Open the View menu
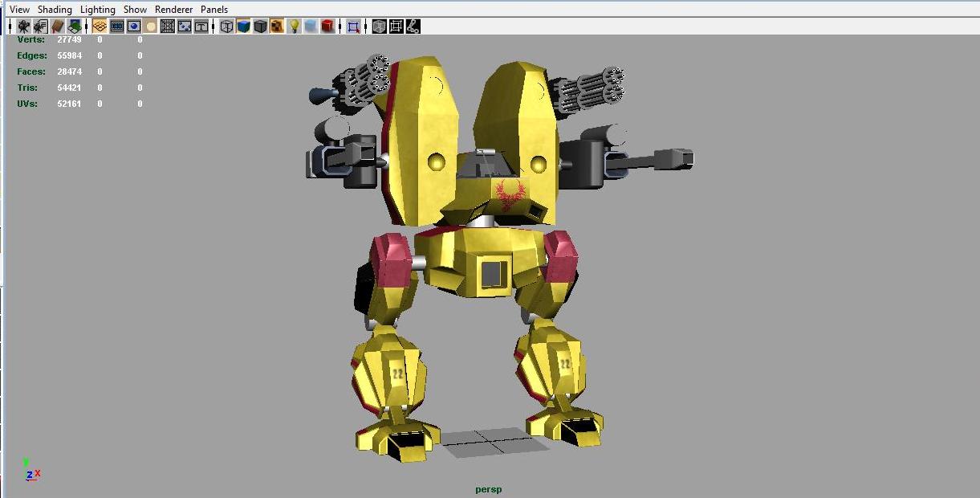The width and height of the screenshot is (980, 498). [x=19, y=10]
